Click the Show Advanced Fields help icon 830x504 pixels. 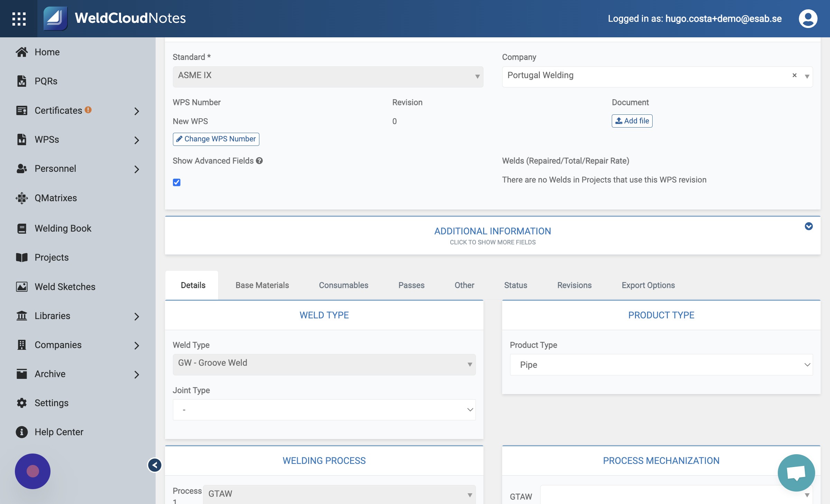tap(259, 161)
